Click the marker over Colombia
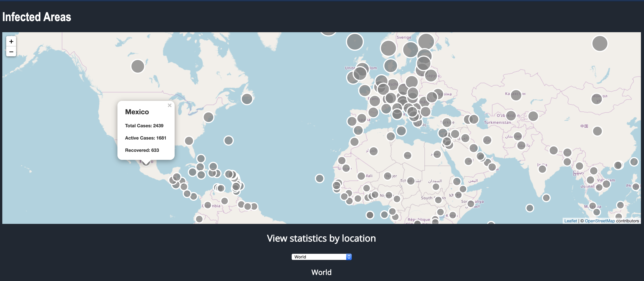Viewport: 644px width, 281px height. pyautogui.click(x=207, y=205)
